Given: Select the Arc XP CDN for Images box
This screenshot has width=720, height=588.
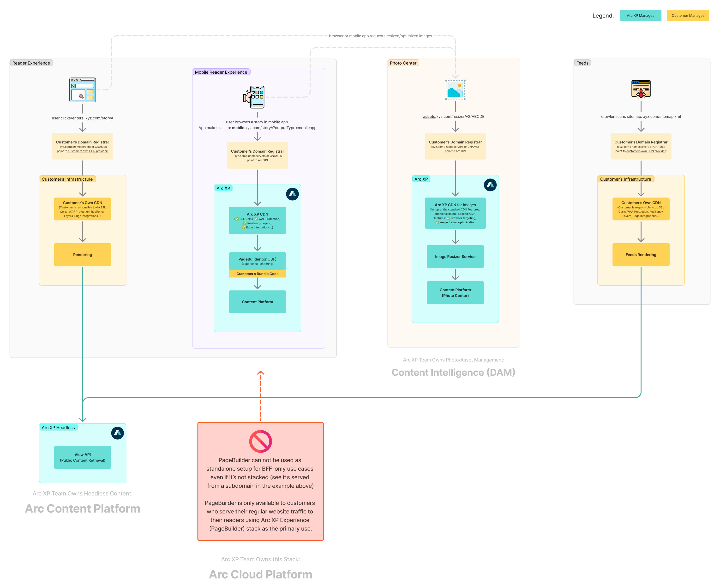Looking at the screenshot, I should pos(455,213).
